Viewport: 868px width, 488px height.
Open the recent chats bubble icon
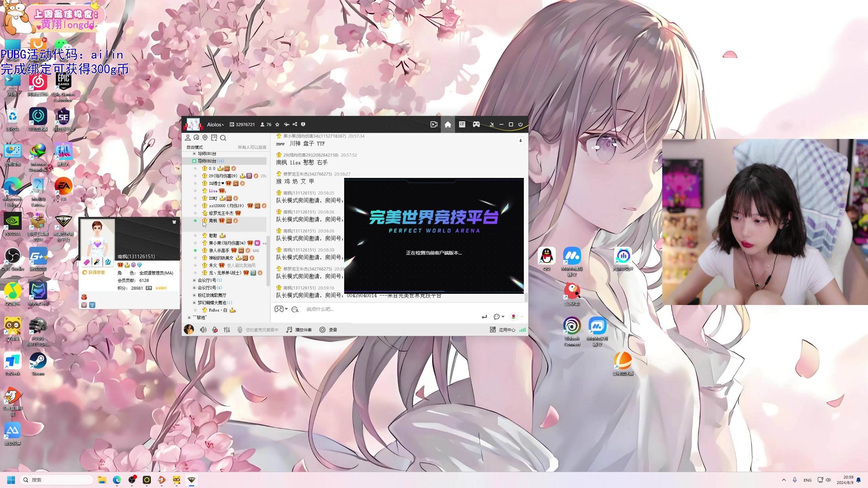[x=196, y=138]
